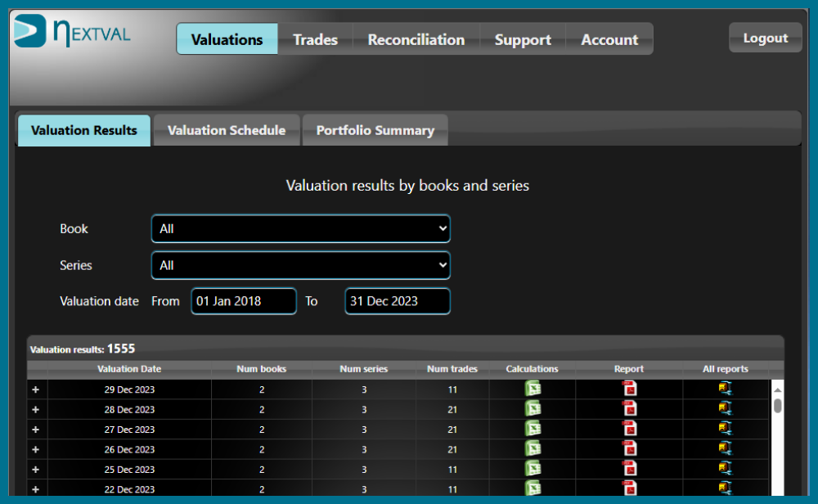Open PDF report for 27 Dec 2023
This screenshot has height=504, width=818.
point(629,429)
